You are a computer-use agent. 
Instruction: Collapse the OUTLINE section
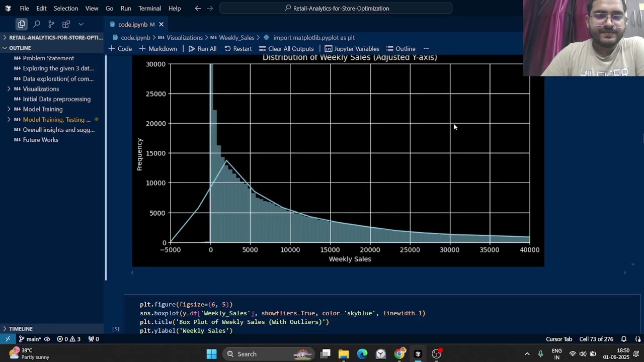(53, 48)
